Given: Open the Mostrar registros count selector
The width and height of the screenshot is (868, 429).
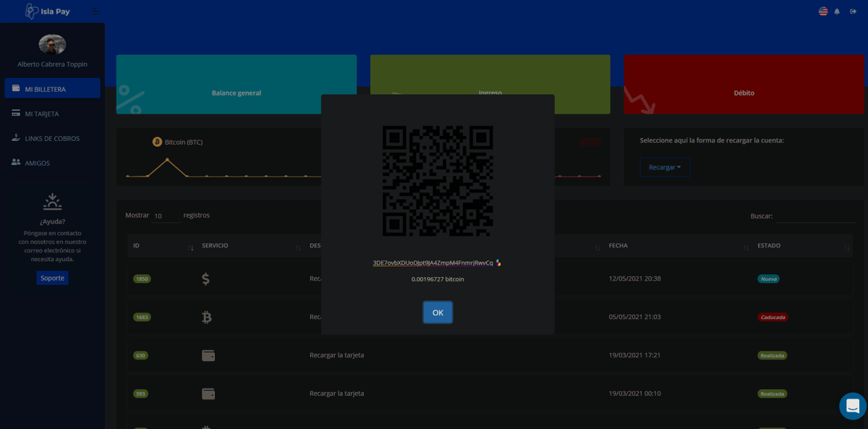Looking at the screenshot, I should click(166, 216).
